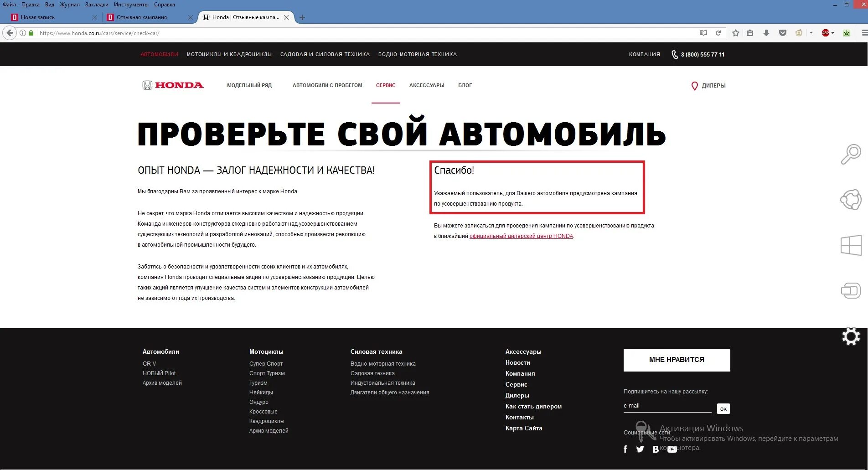Open Супер Спорт footer link

(x=266, y=364)
